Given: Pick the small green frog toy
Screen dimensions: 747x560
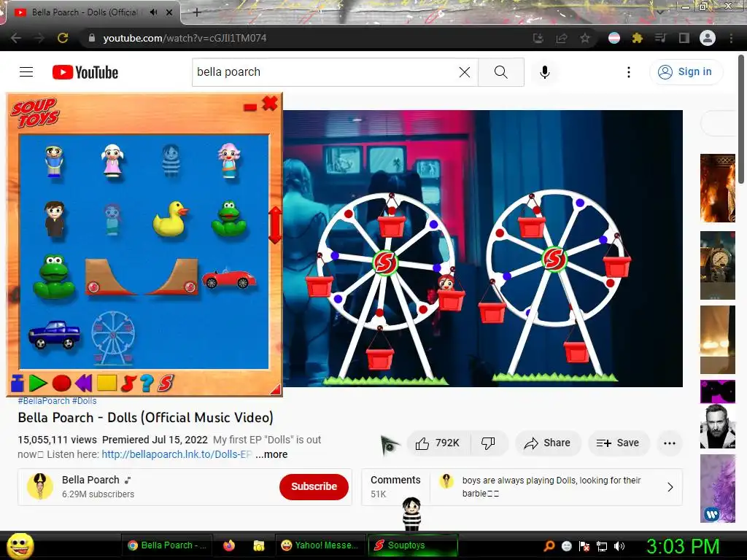Looking at the screenshot, I should point(228,219).
